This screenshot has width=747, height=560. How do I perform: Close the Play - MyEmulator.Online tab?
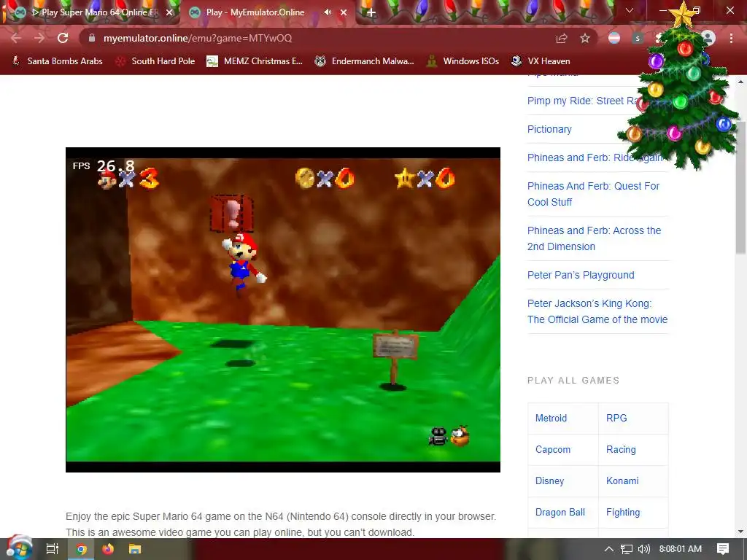[344, 12]
